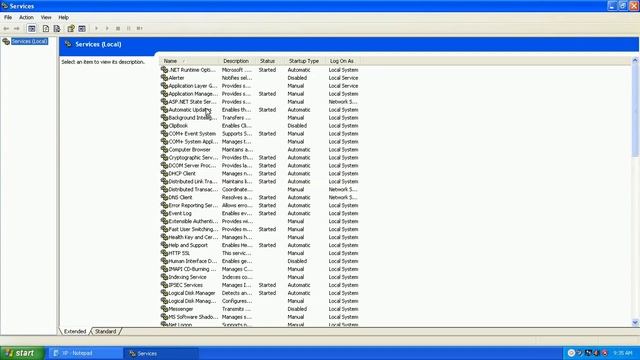Select Error Reporting Ser... service row
The image size is (640, 360).
coord(260,205)
